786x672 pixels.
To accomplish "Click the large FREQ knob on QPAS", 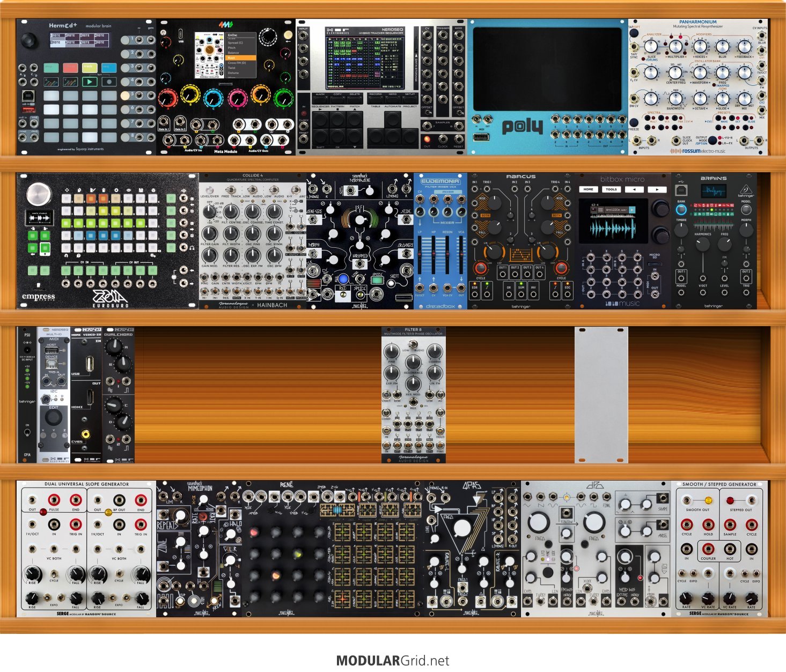I will (461, 529).
